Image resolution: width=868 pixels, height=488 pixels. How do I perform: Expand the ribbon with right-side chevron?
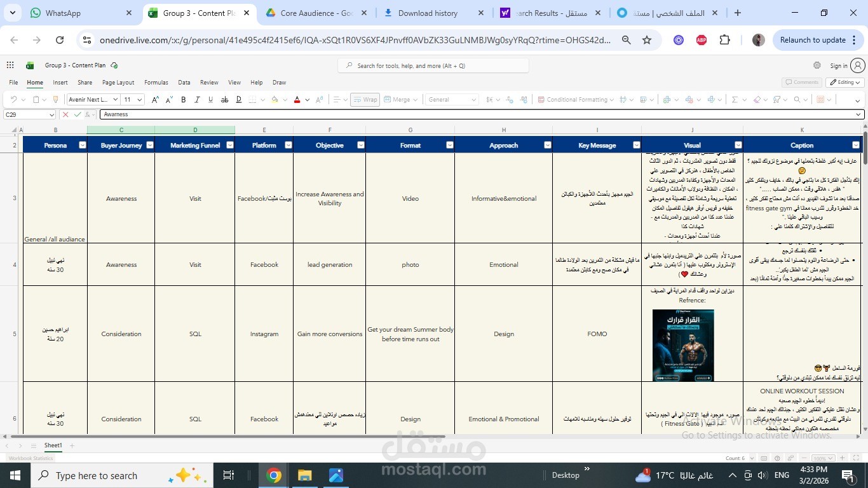click(x=857, y=101)
